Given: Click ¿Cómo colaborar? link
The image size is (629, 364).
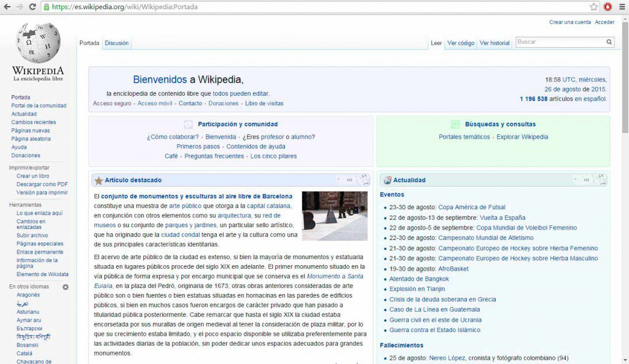Looking at the screenshot, I should [x=173, y=137].
